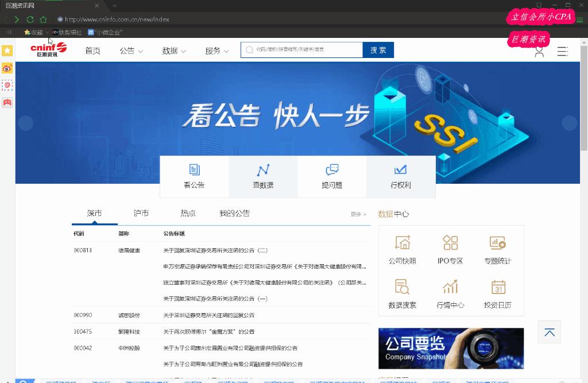Click the 搜索 search button

click(x=378, y=50)
